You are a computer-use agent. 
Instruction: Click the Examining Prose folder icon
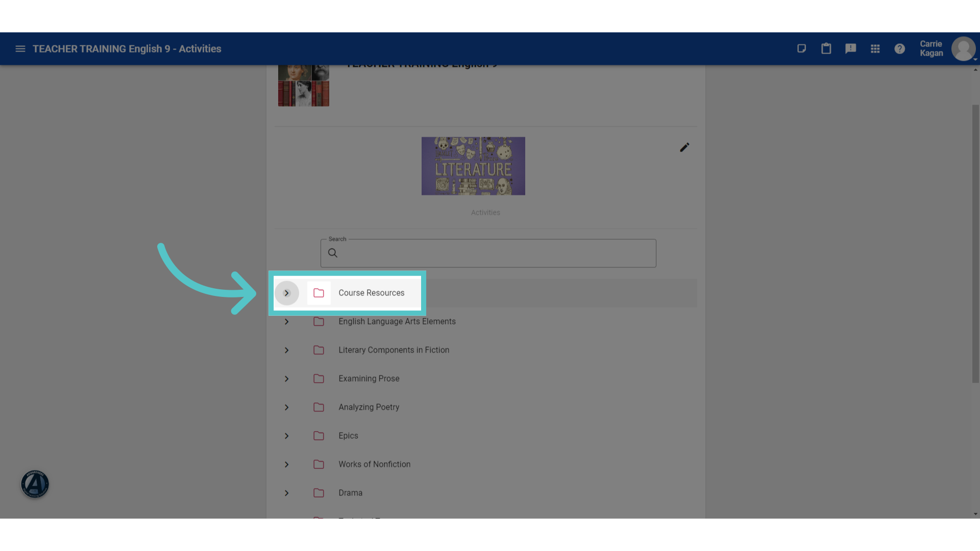tap(318, 379)
